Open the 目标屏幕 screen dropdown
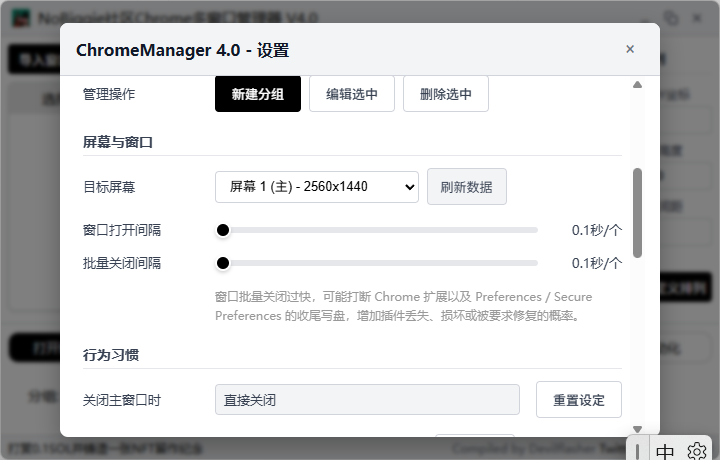Screen dimensions: 720x460 pyautogui.click(x=317, y=187)
